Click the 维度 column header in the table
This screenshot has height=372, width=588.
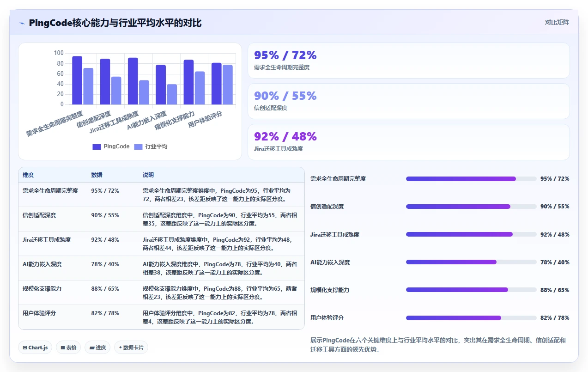click(28, 175)
